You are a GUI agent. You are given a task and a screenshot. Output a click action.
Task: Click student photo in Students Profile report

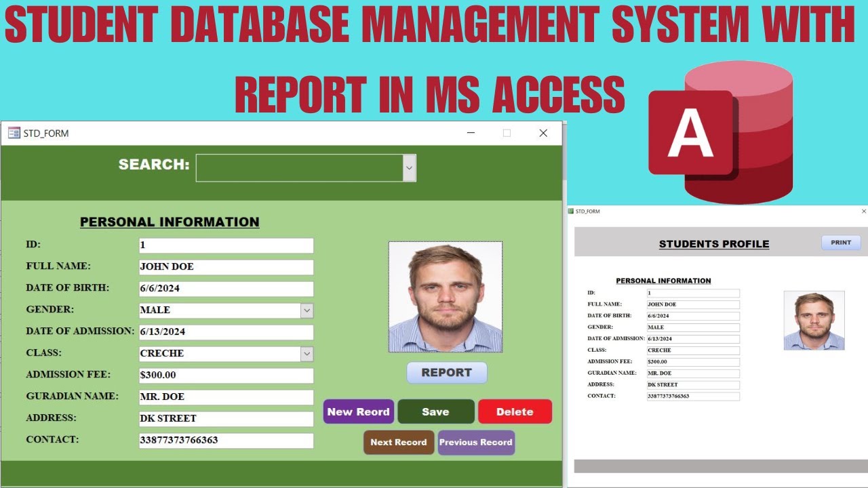pos(814,321)
